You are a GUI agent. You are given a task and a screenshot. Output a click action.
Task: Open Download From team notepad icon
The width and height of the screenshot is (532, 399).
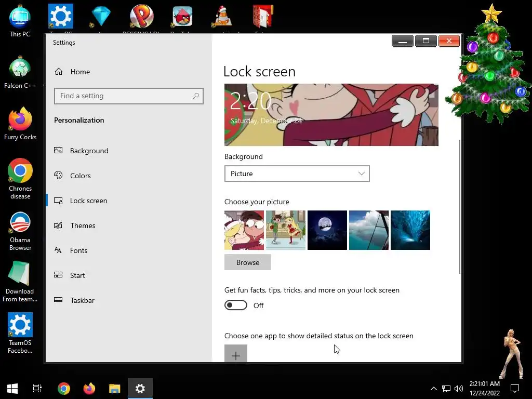click(x=20, y=282)
